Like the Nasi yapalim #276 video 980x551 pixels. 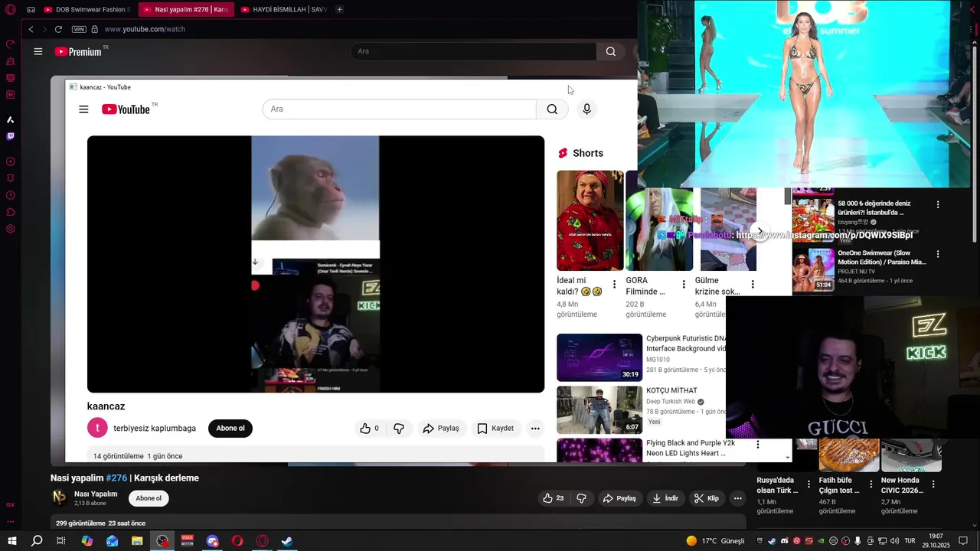(x=553, y=498)
